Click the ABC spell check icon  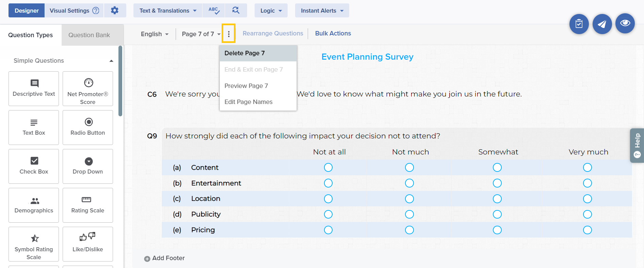click(x=214, y=11)
